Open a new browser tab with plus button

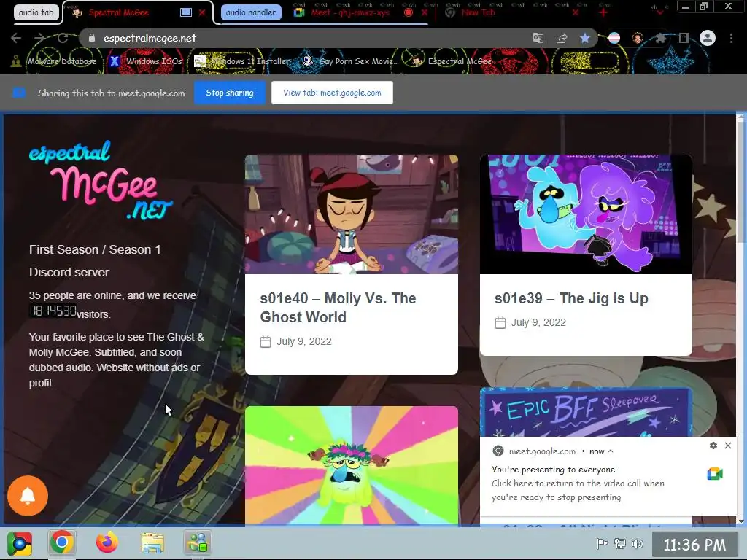603,12
